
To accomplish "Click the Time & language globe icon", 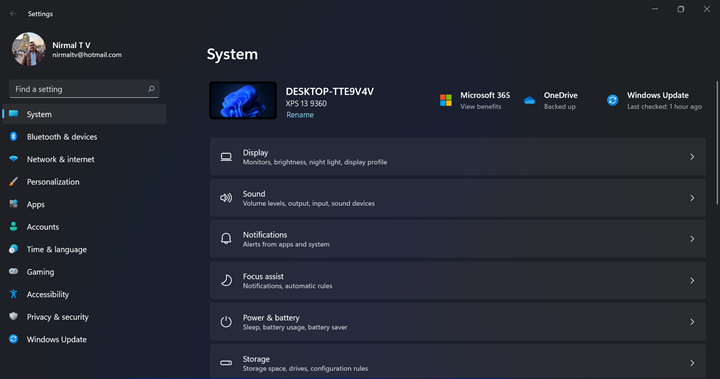I will 14,249.
